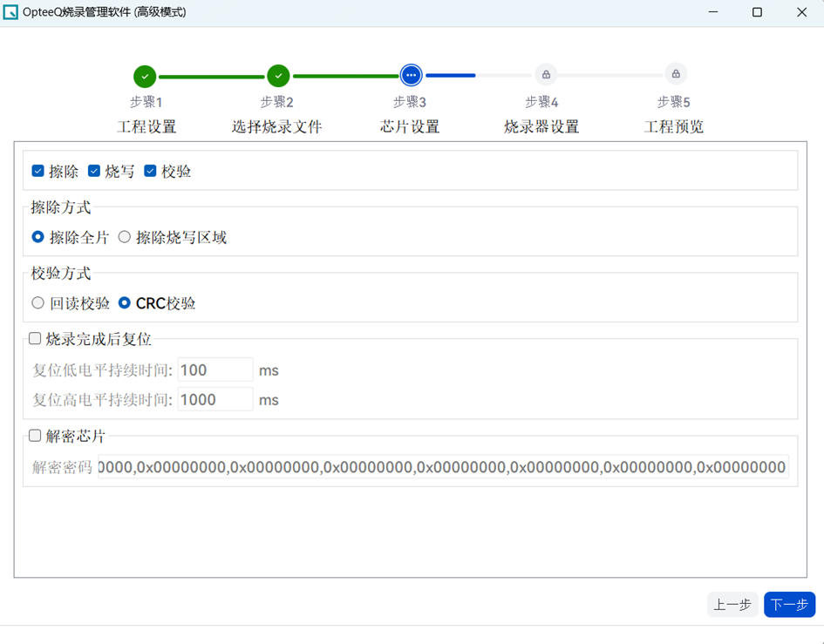The image size is (824, 644).
Task: Click the locked step 4 icon
Action: [546, 75]
